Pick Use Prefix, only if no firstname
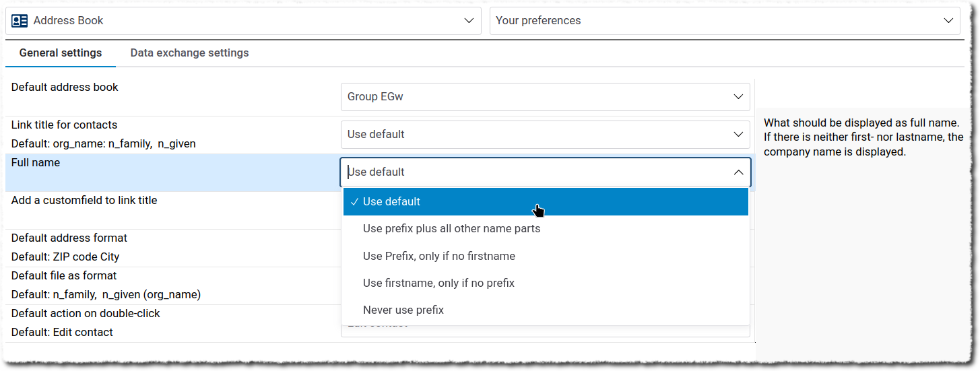 coord(439,256)
